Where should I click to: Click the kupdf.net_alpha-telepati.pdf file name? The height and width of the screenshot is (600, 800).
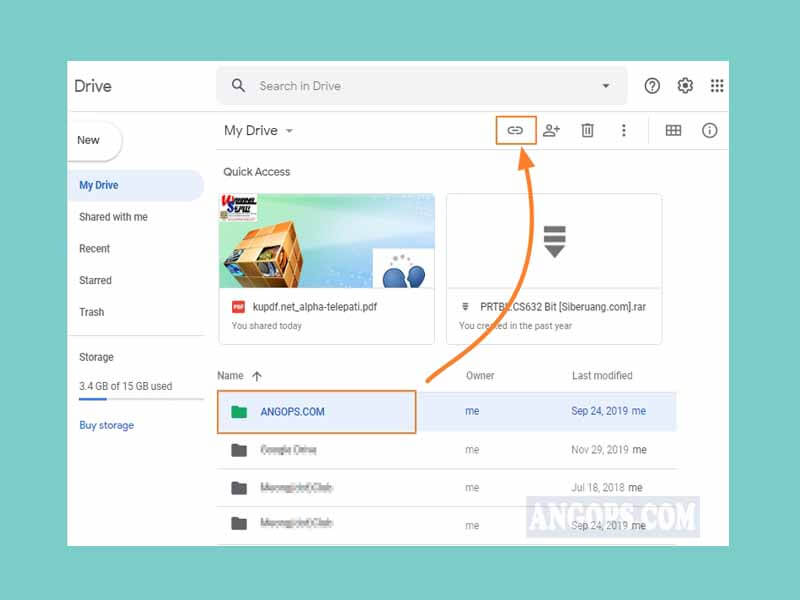tap(315, 307)
